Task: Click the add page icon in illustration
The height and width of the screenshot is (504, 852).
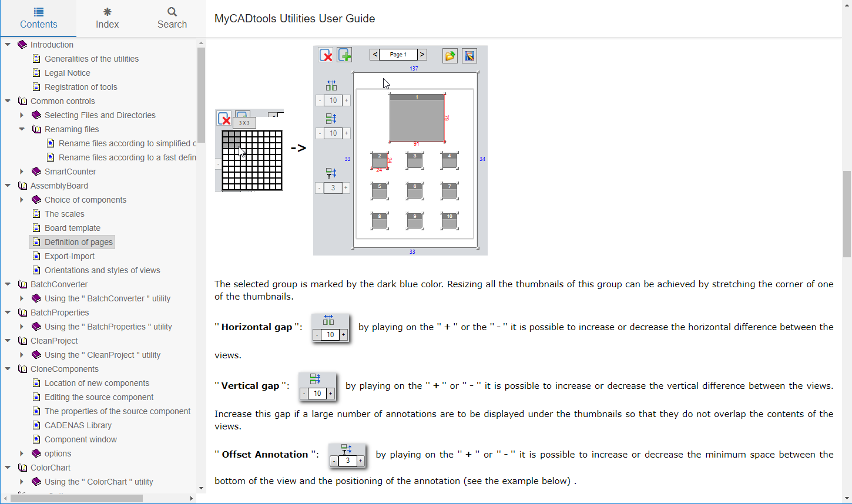Action: pos(344,55)
